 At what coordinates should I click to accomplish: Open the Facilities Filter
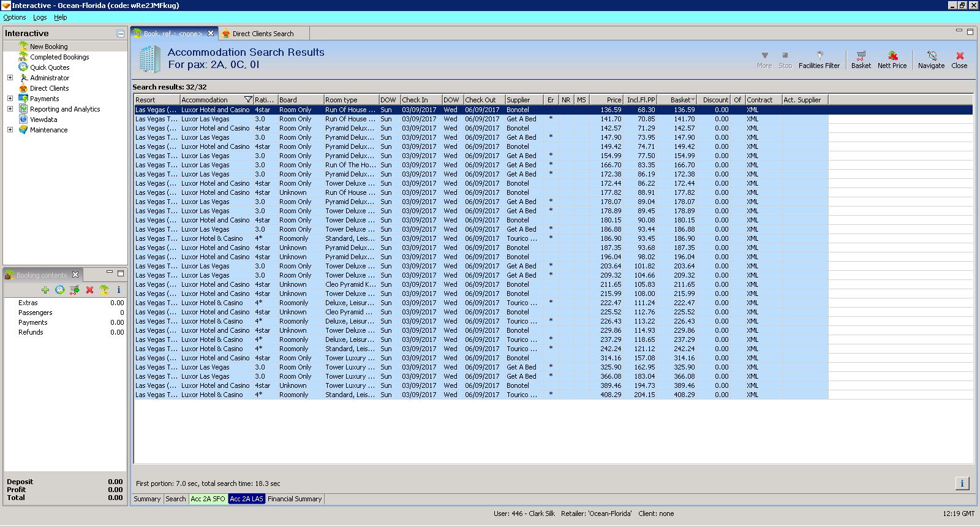pos(819,59)
